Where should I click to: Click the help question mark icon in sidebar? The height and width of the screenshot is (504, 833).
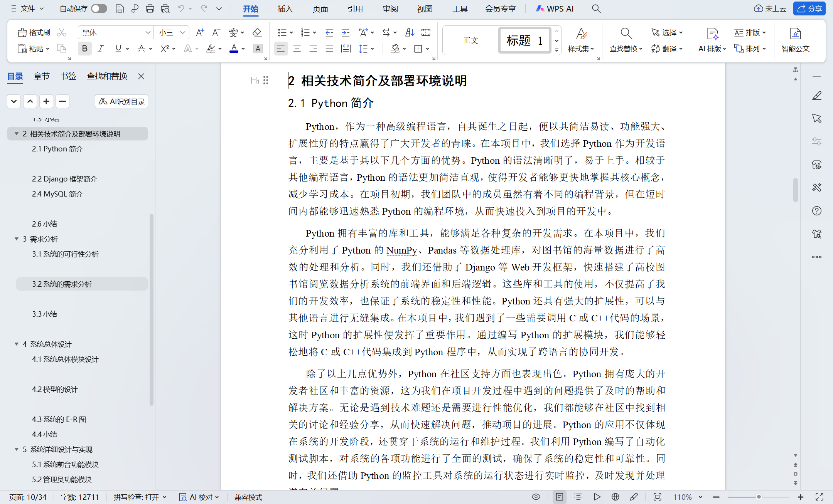(x=817, y=211)
